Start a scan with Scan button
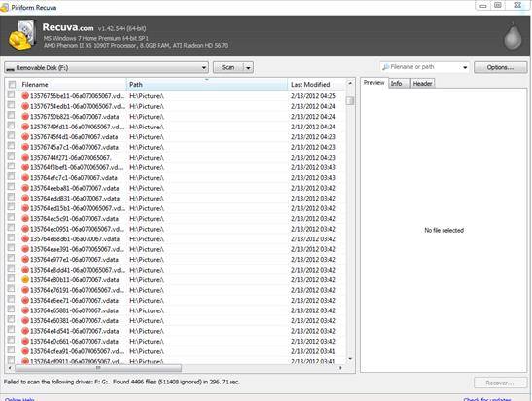 tap(229, 67)
